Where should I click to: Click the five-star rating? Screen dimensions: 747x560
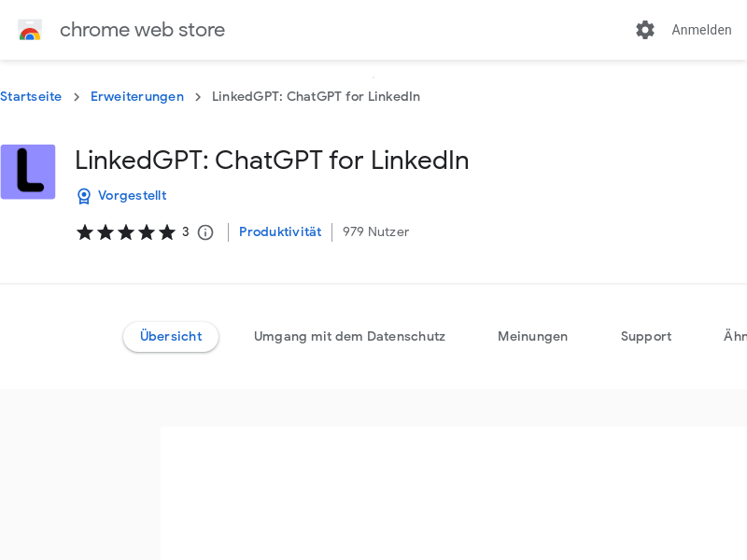pyautogui.click(x=126, y=232)
